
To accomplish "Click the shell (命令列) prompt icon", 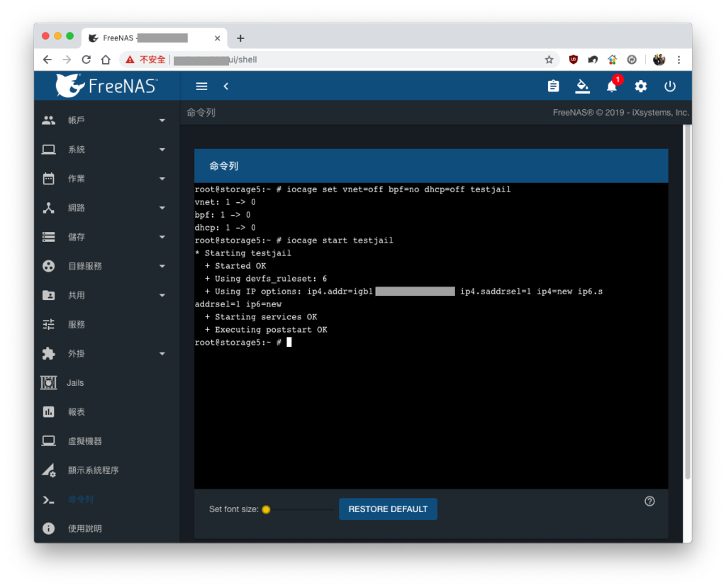I will click(49, 499).
